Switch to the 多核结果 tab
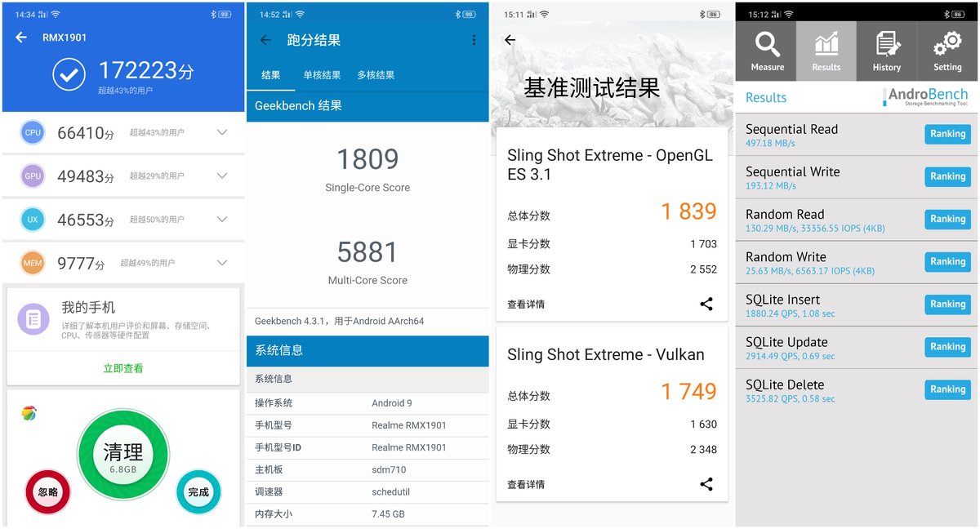 pos(376,75)
